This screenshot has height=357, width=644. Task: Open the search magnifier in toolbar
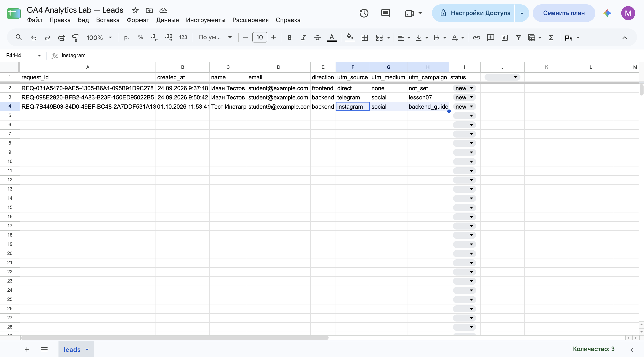pos(19,37)
